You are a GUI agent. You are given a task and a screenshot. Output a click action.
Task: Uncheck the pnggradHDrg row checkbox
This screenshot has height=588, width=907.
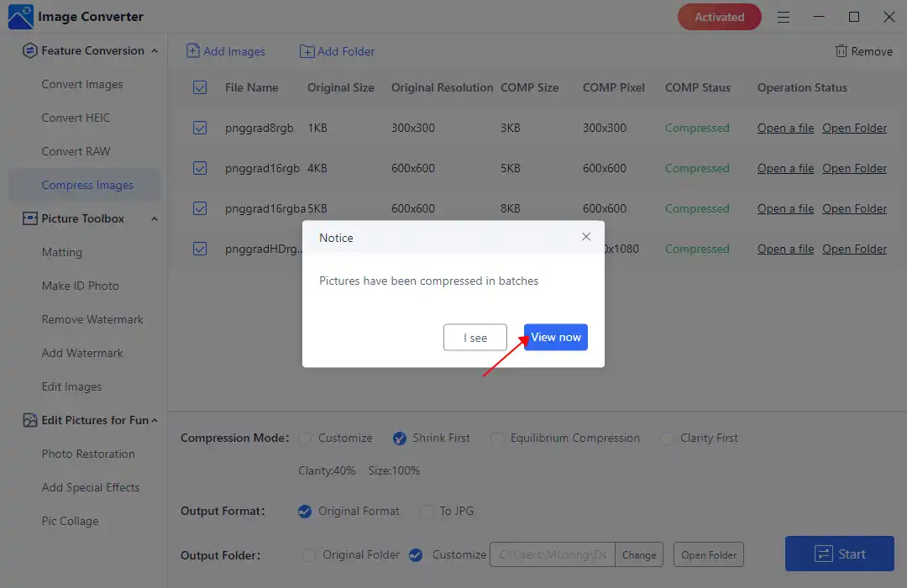pos(200,249)
